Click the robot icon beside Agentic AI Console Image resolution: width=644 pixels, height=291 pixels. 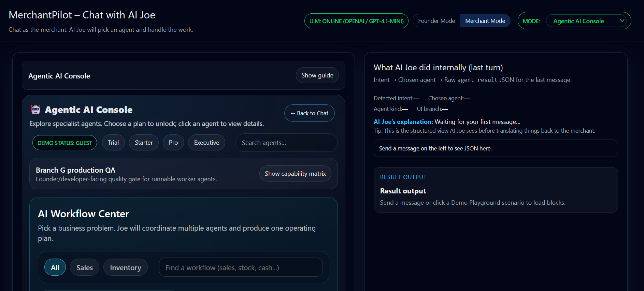(x=36, y=110)
